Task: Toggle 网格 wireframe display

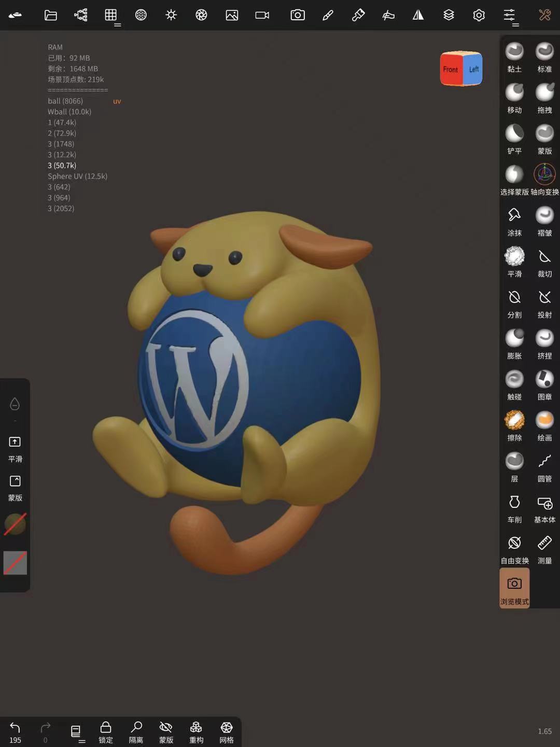Action: click(x=227, y=731)
